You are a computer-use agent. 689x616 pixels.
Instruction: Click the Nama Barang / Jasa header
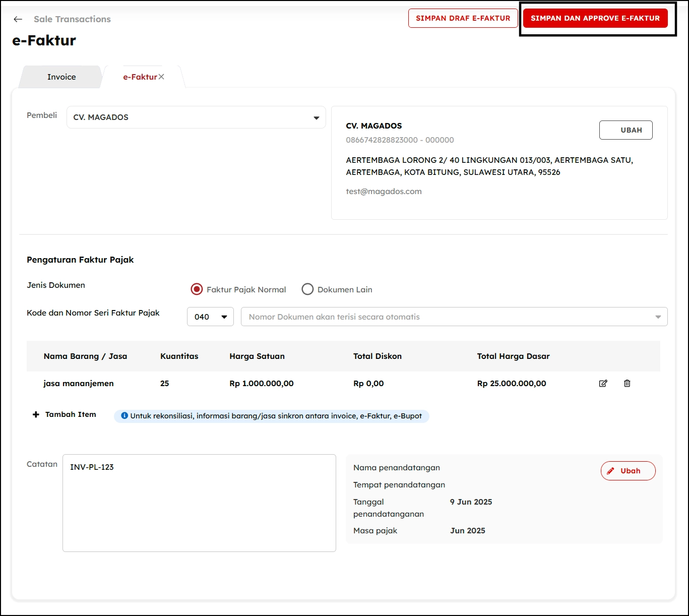85,356
